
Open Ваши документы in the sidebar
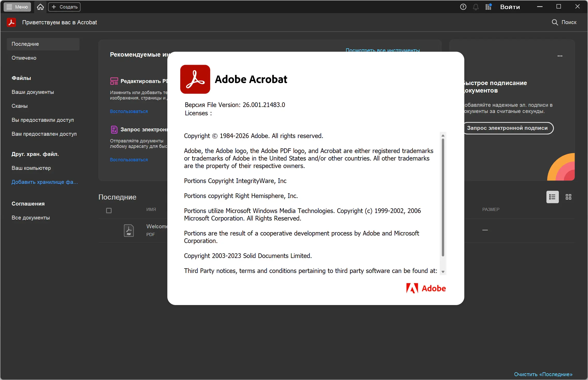(x=33, y=92)
